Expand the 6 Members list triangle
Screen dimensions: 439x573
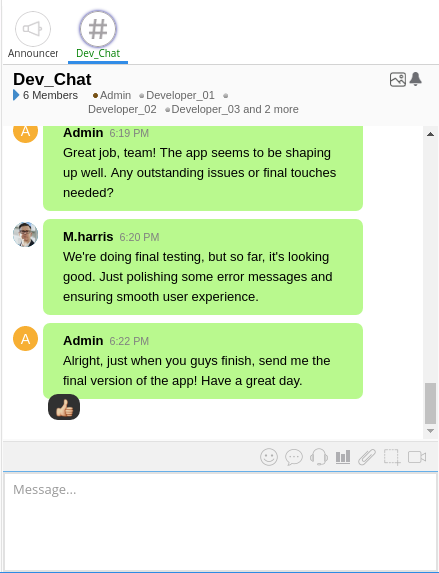(16, 95)
